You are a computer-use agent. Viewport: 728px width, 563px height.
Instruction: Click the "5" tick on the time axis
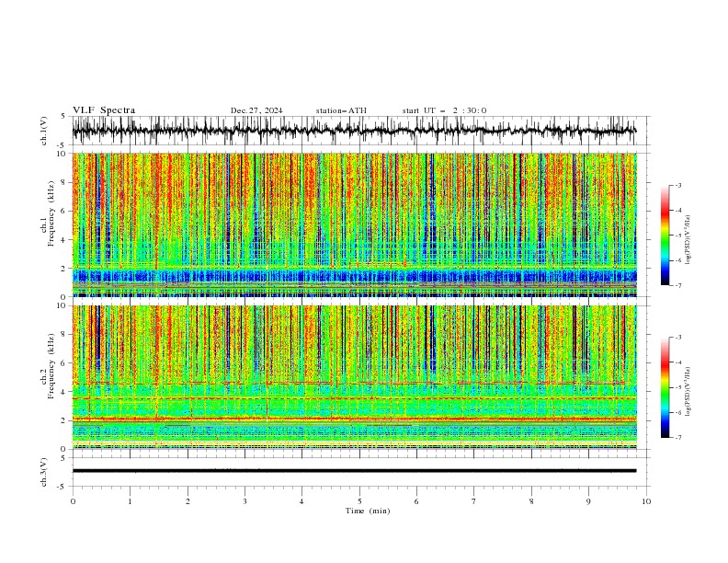click(359, 501)
